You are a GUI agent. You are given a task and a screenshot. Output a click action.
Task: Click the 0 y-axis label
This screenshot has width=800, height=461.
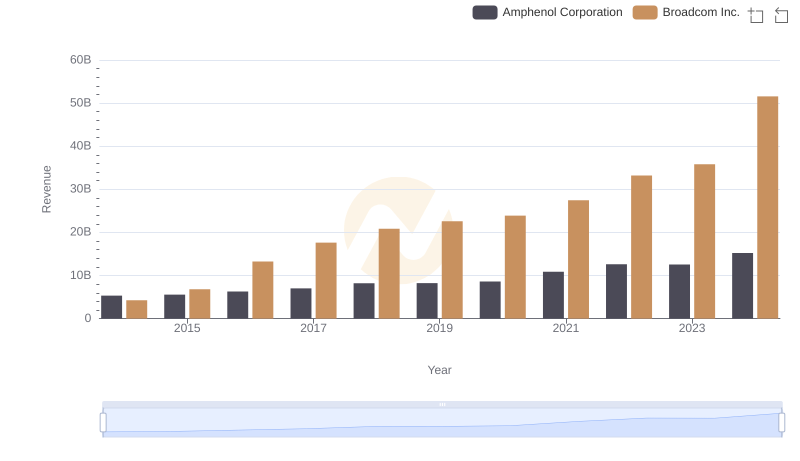(88, 318)
